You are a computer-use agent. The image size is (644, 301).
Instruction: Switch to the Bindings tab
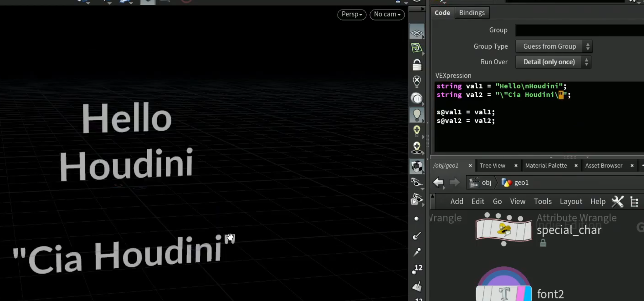click(x=472, y=13)
